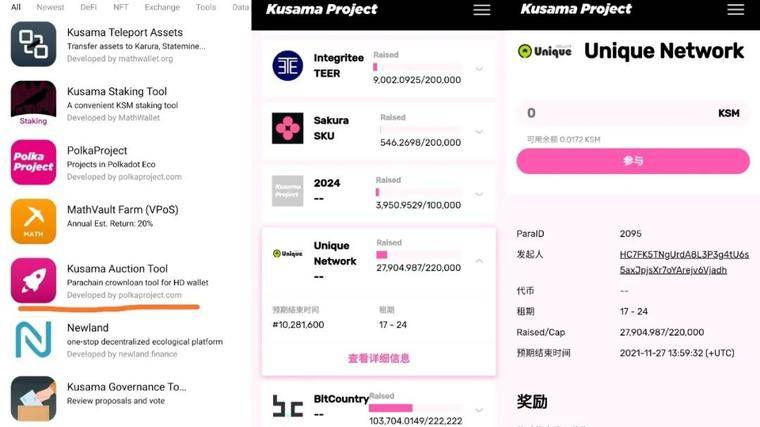Open the Newland app icon
The height and width of the screenshot is (427, 760).
coord(33,340)
